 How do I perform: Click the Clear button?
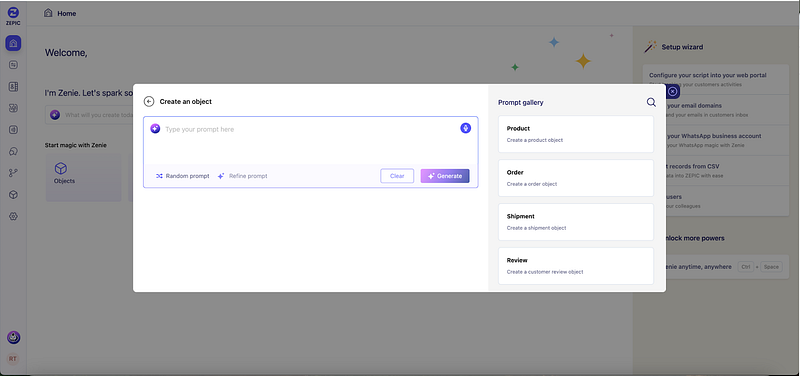[397, 176]
